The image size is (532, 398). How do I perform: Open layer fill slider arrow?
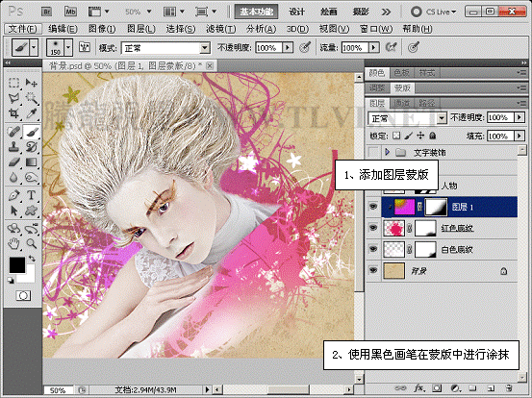[519, 136]
